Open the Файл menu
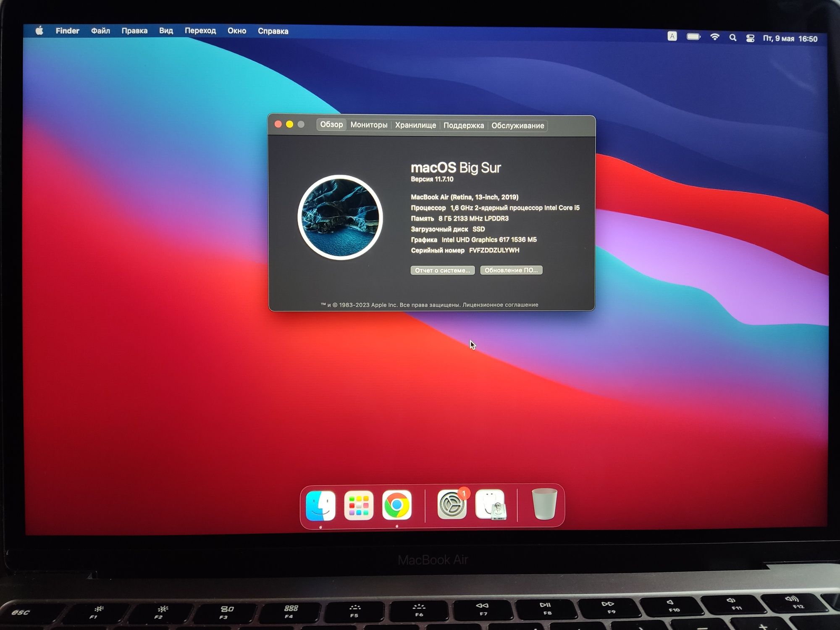This screenshot has height=630, width=840. coord(100,31)
